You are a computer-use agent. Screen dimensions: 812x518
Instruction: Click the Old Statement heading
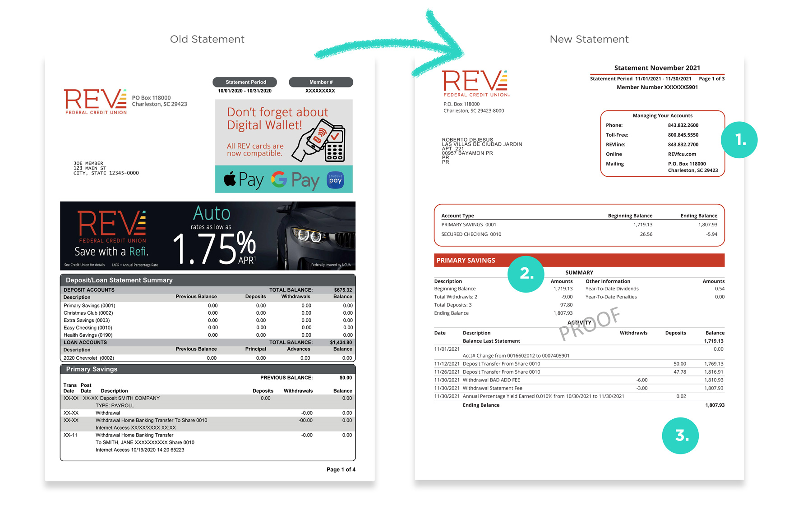pos(207,39)
